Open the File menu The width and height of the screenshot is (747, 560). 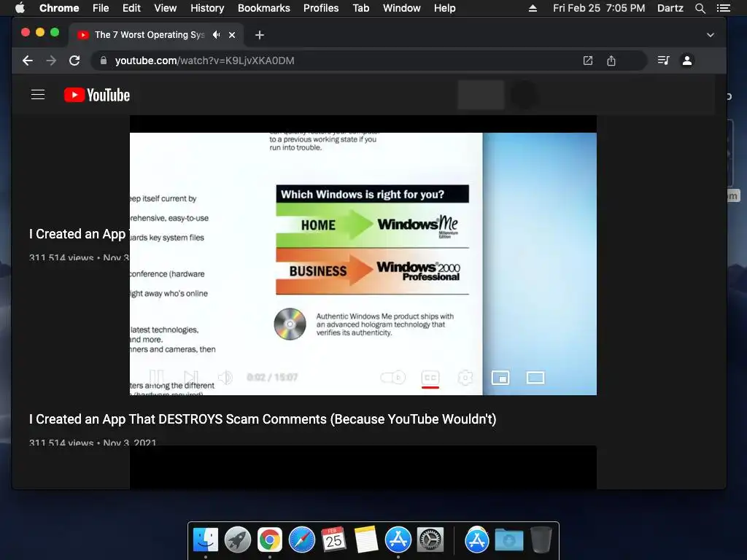point(101,8)
